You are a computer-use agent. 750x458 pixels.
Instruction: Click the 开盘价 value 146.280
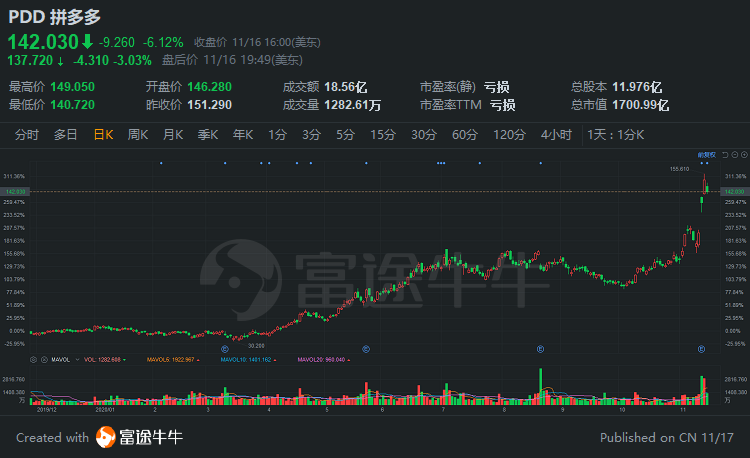pos(210,87)
